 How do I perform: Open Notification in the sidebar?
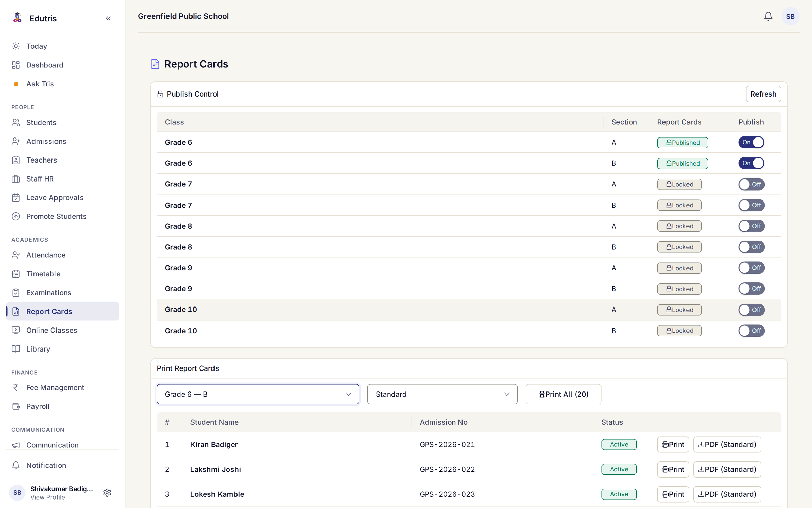pos(63,465)
